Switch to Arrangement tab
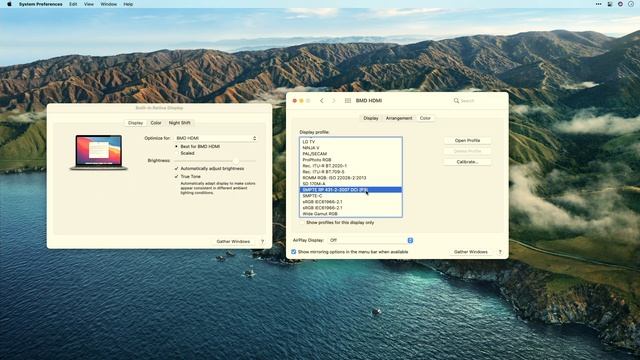 [x=399, y=118]
